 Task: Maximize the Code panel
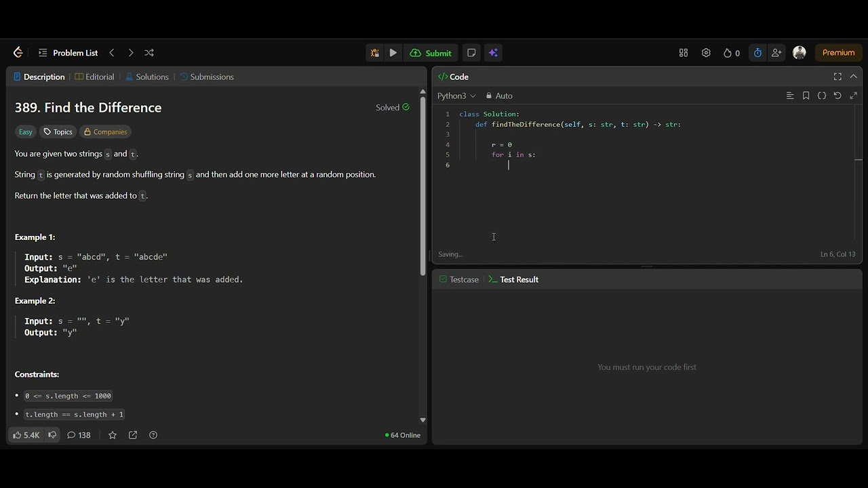(837, 77)
